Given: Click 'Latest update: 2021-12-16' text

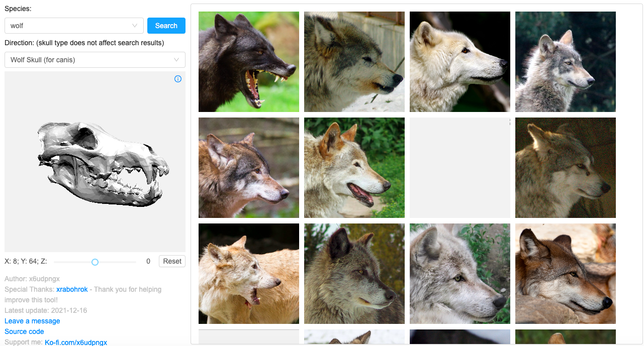Looking at the screenshot, I should click(x=46, y=310).
